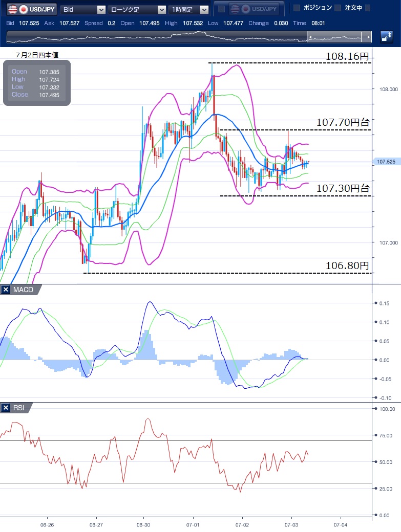Open the 1時間足 timeframe dropdown
Screen dimensions: 401x532
pos(189,9)
